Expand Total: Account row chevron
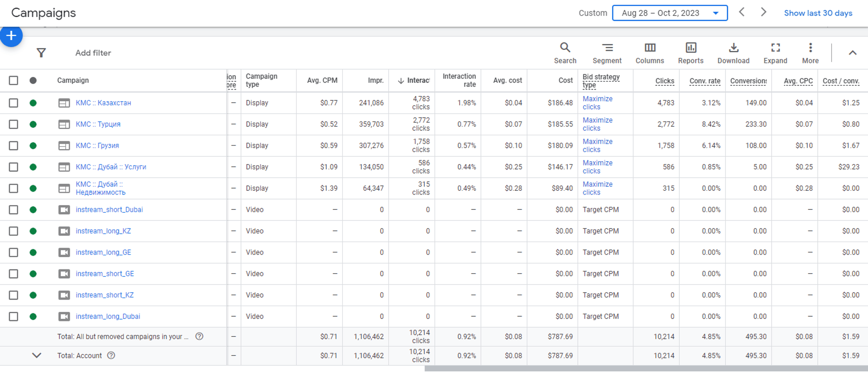 [37, 355]
